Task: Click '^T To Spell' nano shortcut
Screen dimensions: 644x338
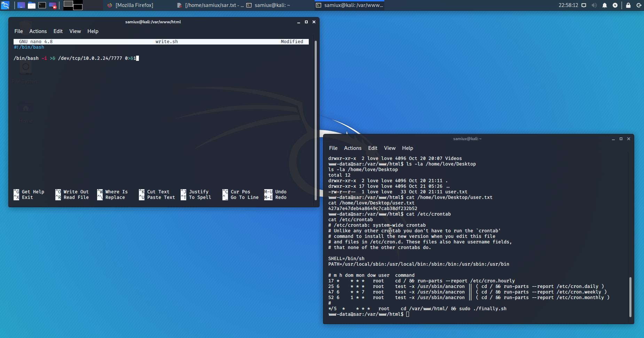Action: (x=196, y=198)
